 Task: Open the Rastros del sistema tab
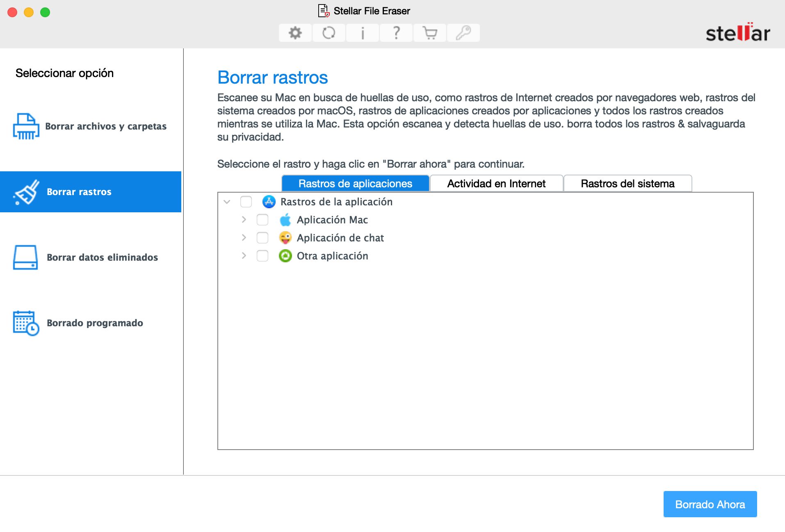pos(628,184)
